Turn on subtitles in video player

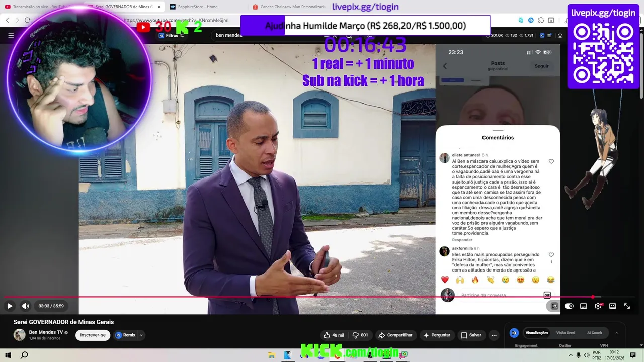tap(584, 306)
